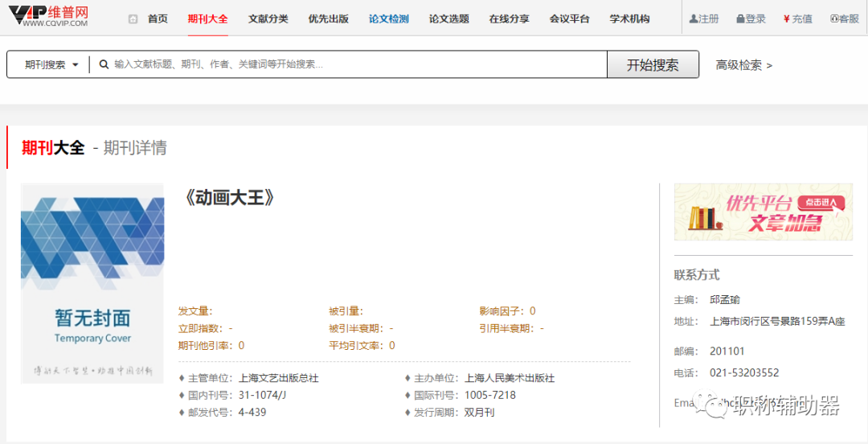Click the 平均引文率: 0 entry
Screen dimensions: 868x444
pos(362,345)
